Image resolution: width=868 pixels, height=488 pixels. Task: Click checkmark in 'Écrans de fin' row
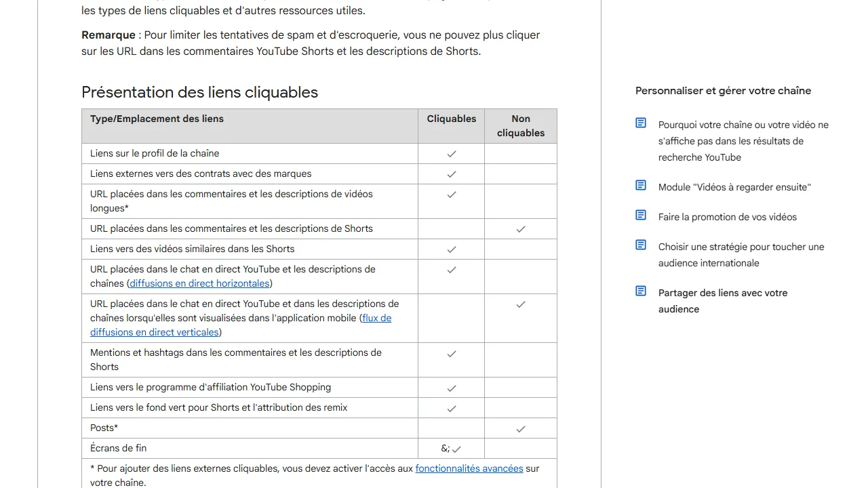coord(456,449)
